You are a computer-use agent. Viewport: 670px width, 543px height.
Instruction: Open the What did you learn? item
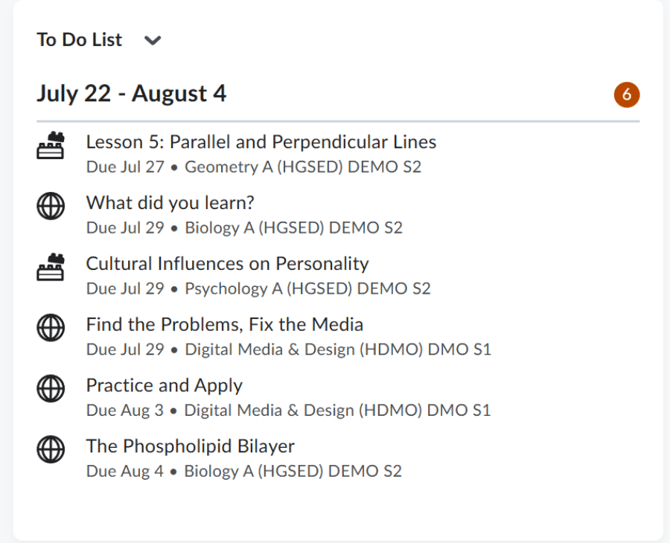click(170, 203)
